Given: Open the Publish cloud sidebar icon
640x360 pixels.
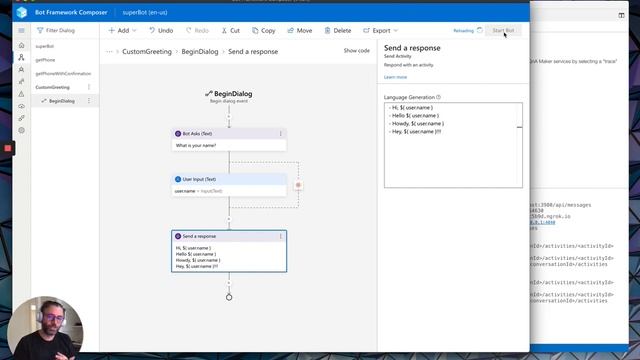Looking at the screenshot, I should (21, 106).
